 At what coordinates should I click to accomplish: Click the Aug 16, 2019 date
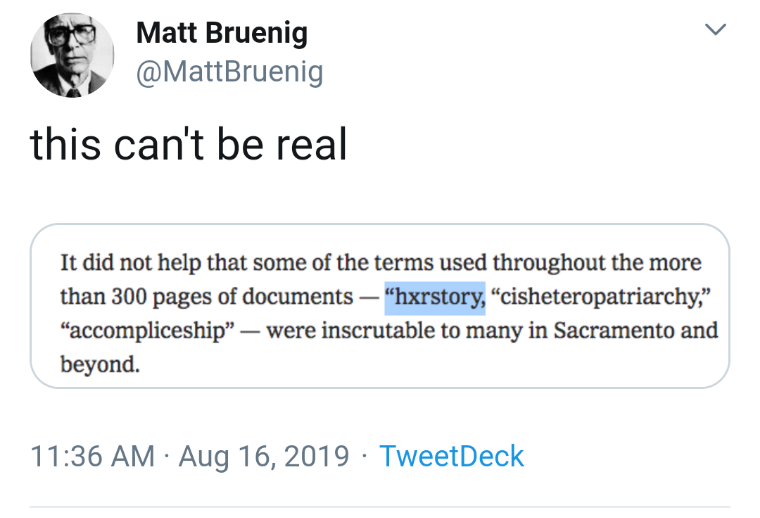264,456
